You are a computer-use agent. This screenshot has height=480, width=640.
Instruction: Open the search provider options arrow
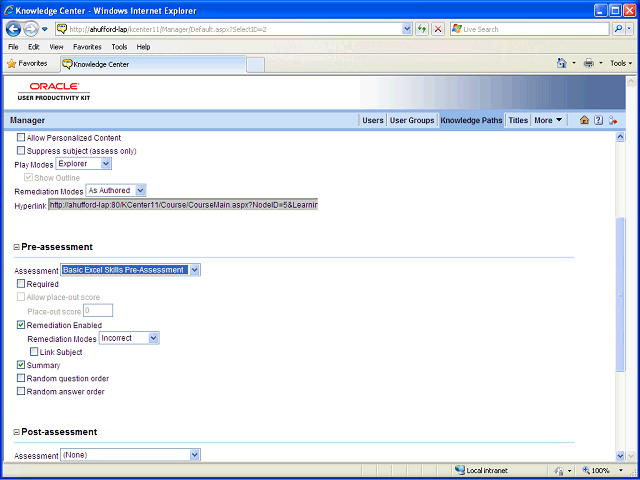tap(629, 29)
